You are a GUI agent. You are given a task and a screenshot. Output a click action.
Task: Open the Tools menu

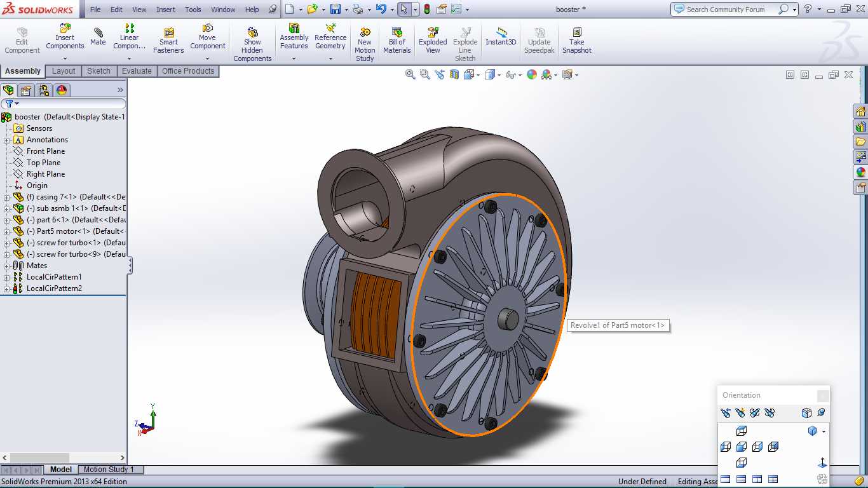click(x=193, y=10)
